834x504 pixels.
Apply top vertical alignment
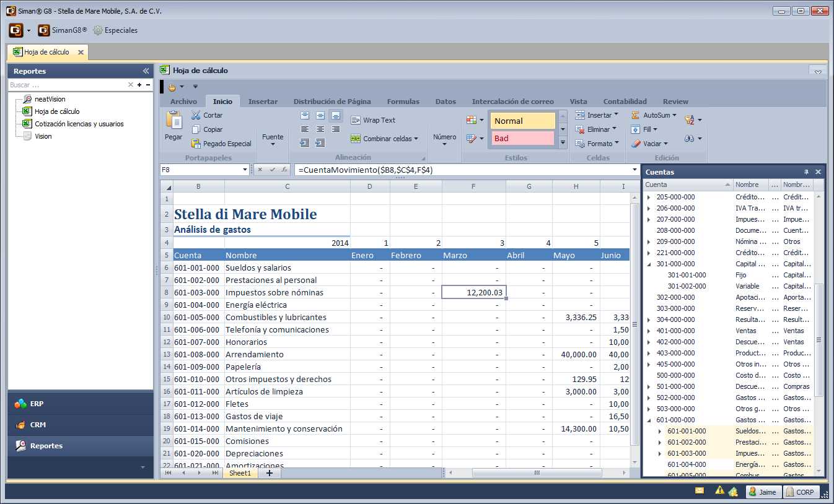305,115
